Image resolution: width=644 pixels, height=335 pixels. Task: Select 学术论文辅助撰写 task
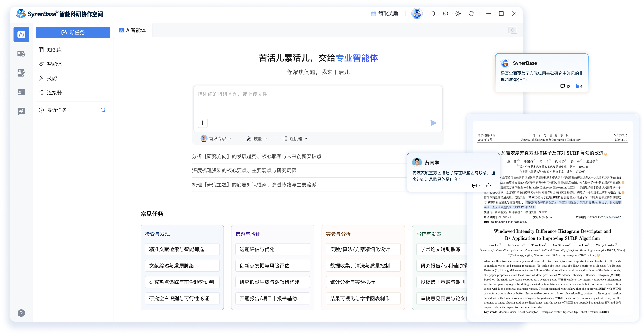[442, 249]
